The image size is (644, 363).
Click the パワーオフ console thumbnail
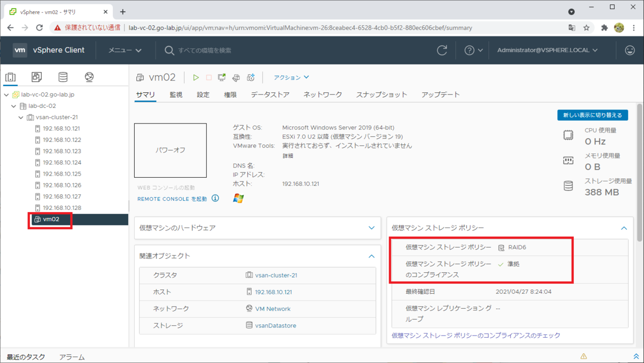170,150
